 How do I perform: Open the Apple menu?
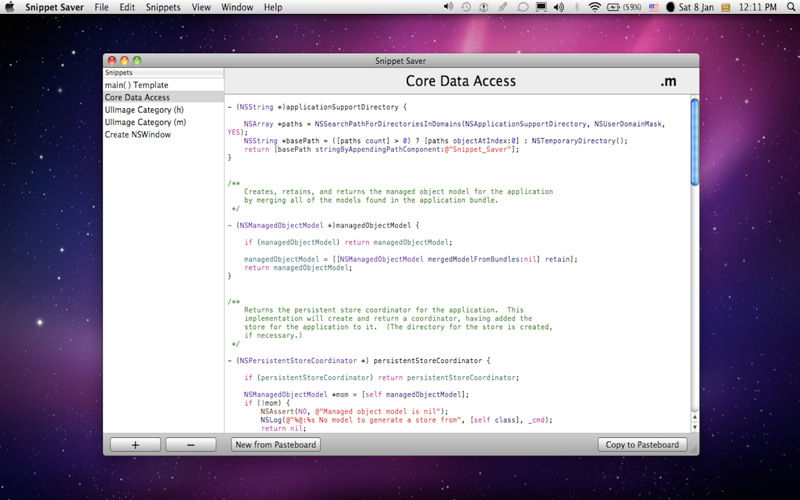pyautogui.click(x=10, y=7)
